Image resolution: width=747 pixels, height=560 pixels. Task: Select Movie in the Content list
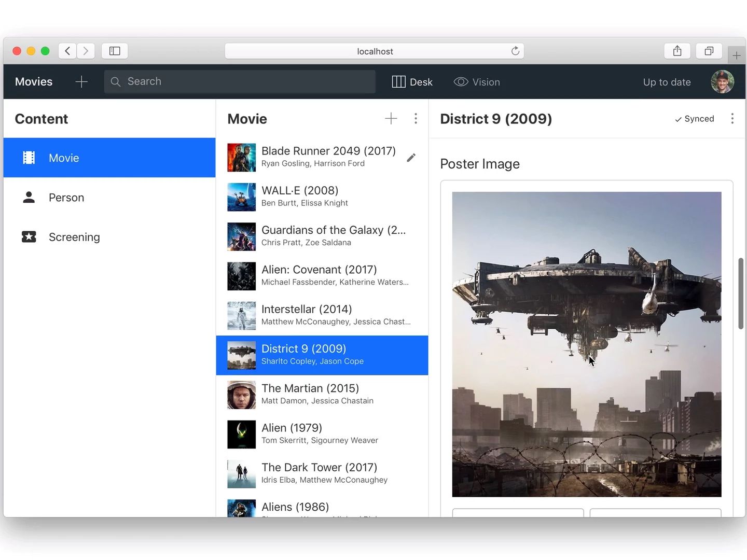[109, 158]
